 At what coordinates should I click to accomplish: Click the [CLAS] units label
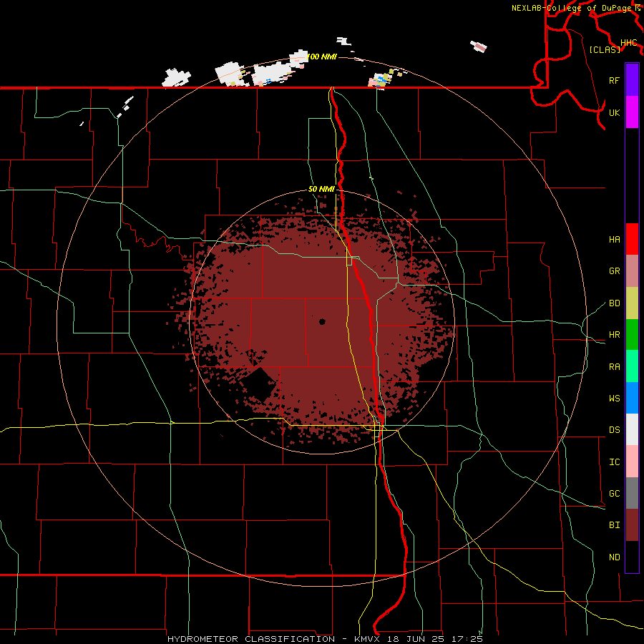[x=605, y=49]
